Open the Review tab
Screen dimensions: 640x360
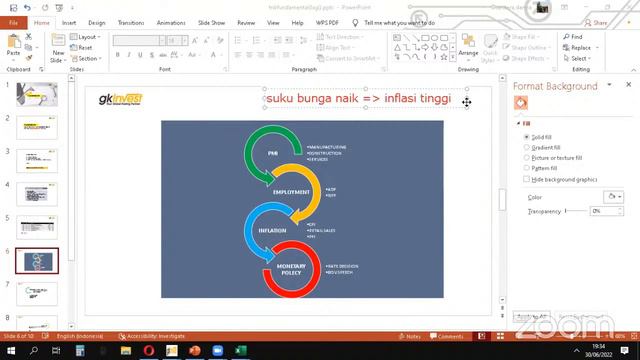(x=246, y=23)
